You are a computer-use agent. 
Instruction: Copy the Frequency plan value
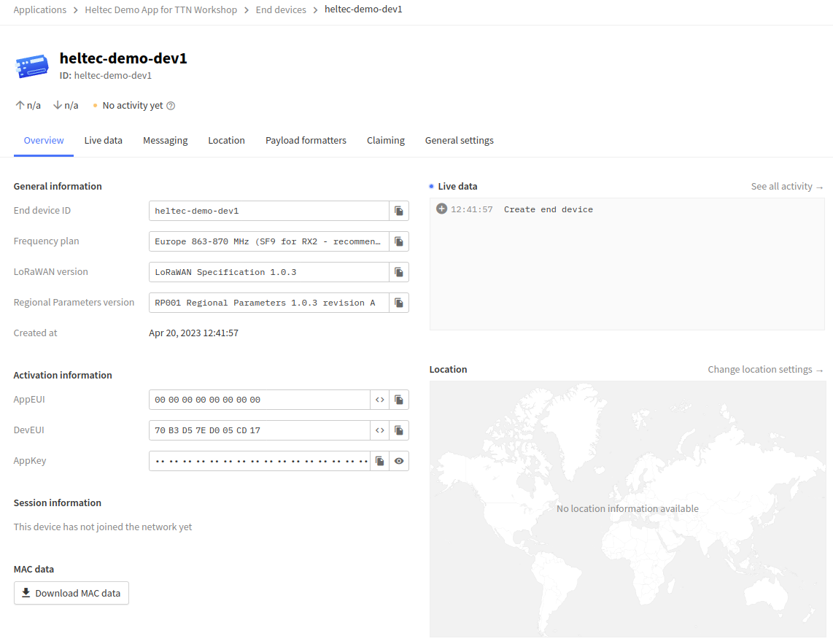[399, 241]
